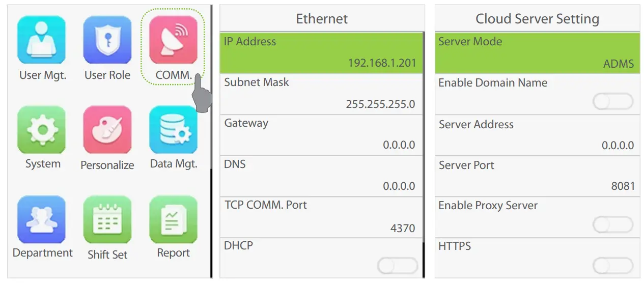
Task: Select the Server Mode ADMS row
Action: [537, 53]
